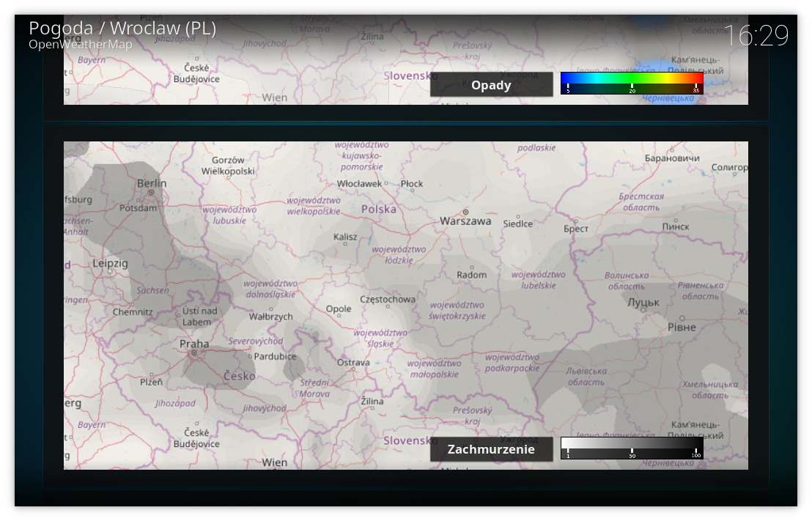Click the Пинск city label

[x=676, y=227]
